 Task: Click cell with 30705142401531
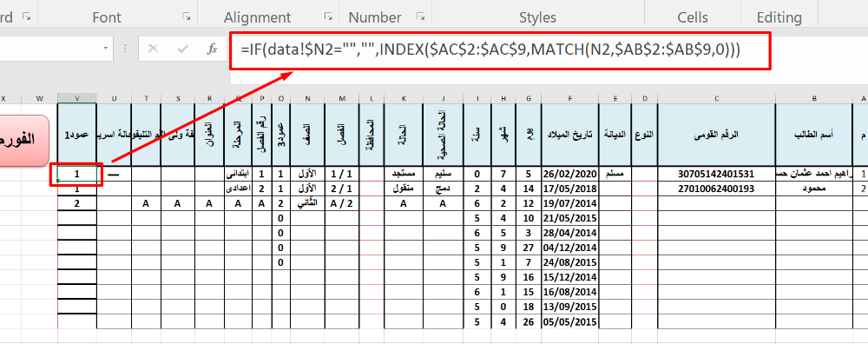pos(716,174)
